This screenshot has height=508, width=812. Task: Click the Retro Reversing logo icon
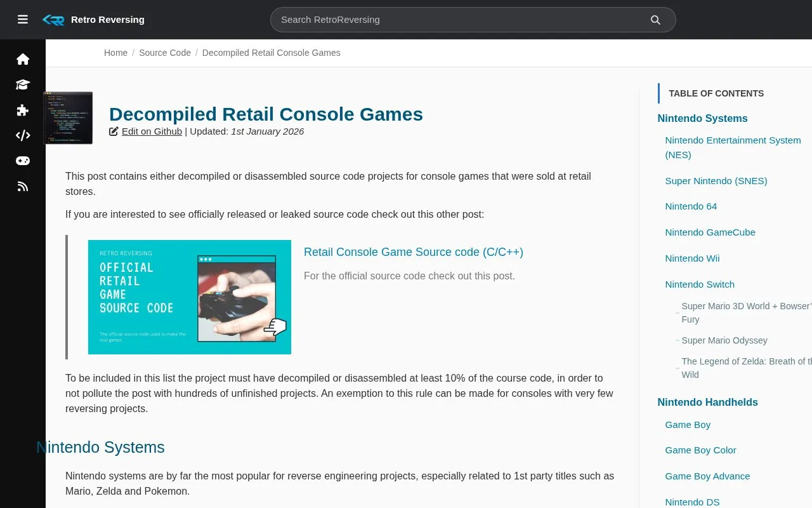[53, 20]
